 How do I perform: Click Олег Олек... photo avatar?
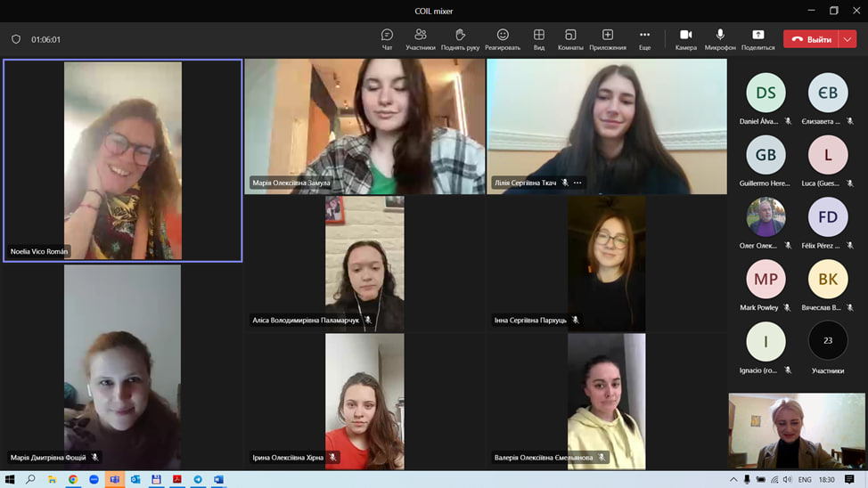point(766,217)
